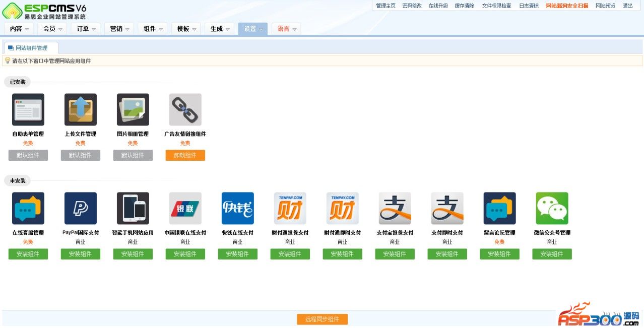The width and height of the screenshot is (644, 328).
Task: Open the 语言 language menu
Action: coord(286,29)
